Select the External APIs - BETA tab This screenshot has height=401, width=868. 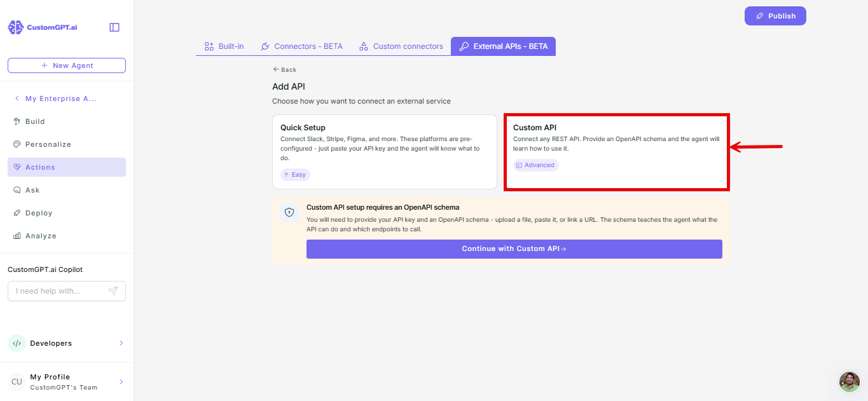(x=503, y=46)
